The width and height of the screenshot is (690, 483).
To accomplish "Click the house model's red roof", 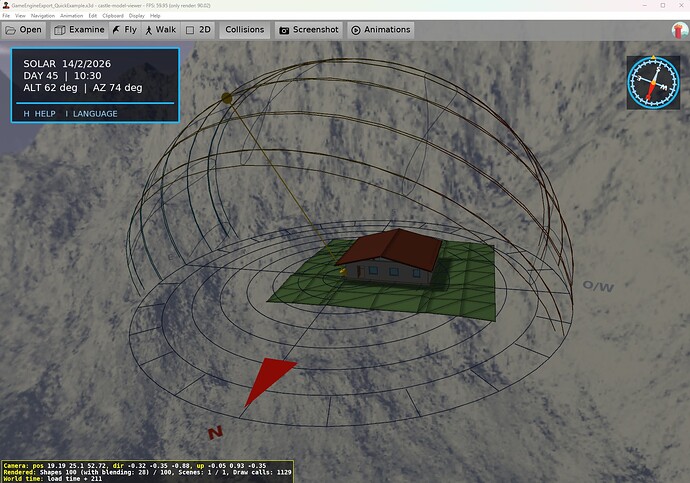I will pos(391,249).
